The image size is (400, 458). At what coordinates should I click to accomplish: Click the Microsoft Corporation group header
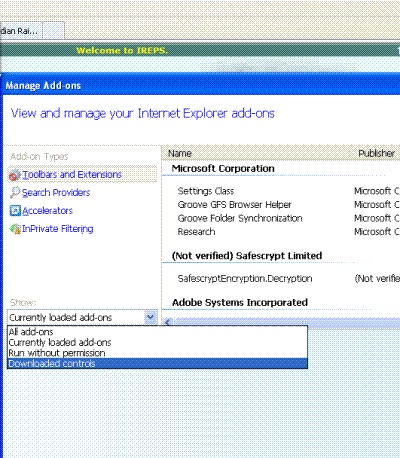[x=223, y=169]
